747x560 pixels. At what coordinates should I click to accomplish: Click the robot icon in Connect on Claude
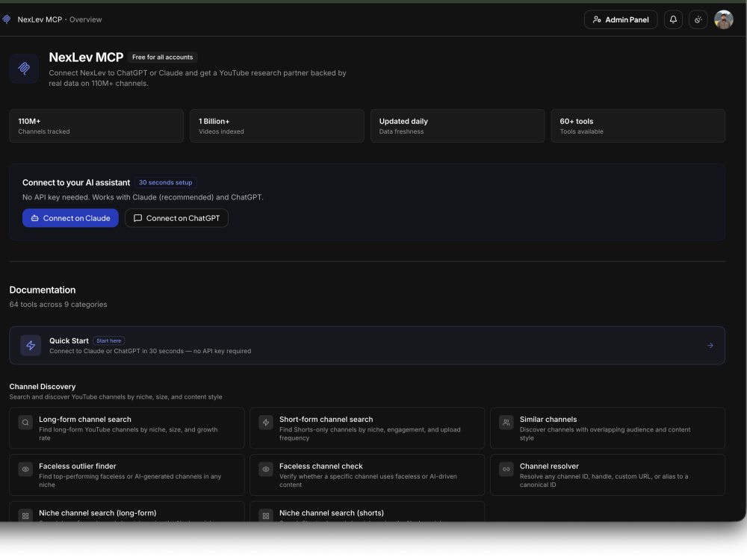click(x=35, y=218)
